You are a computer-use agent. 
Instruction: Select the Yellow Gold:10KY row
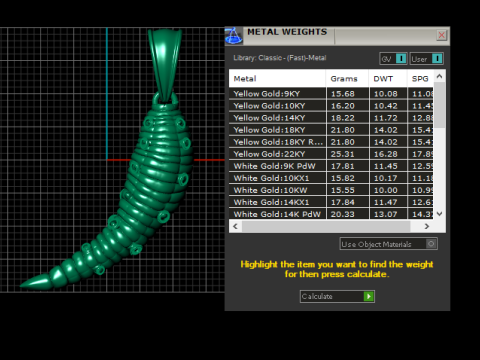(331, 106)
